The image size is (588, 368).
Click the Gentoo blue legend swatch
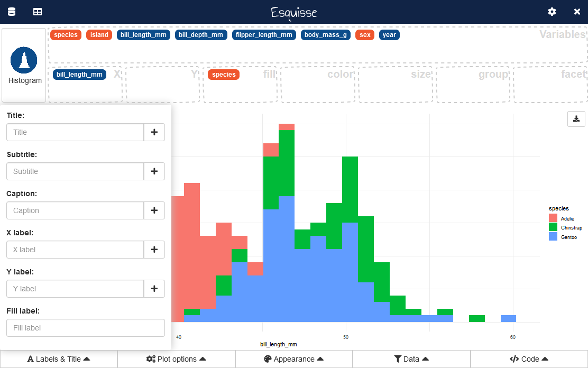click(x=553, y=237)
